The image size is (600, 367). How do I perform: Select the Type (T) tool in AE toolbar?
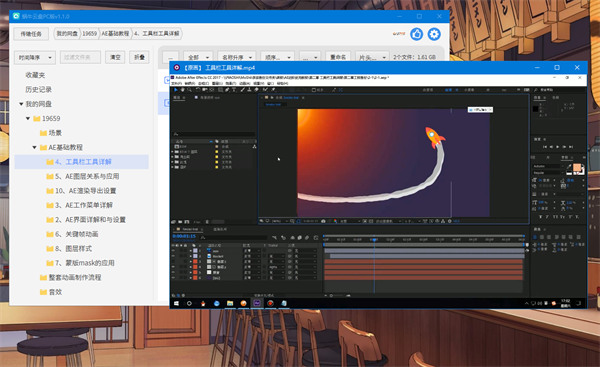click(234, 90)
